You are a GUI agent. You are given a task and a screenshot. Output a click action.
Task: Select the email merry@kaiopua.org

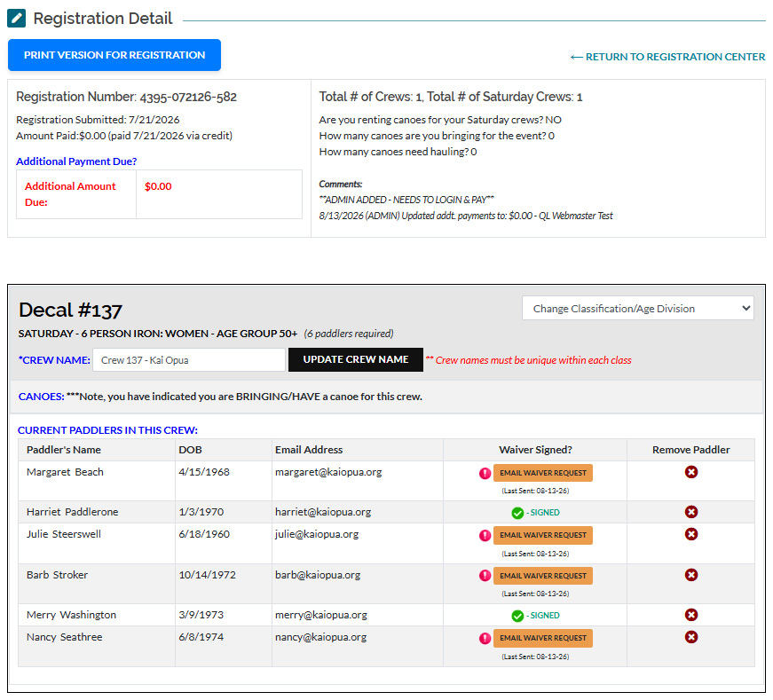[x=321, y=615]
